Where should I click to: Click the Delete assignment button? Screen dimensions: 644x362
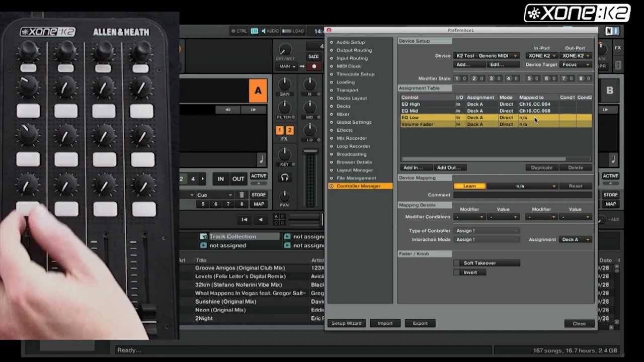[576, 168]
